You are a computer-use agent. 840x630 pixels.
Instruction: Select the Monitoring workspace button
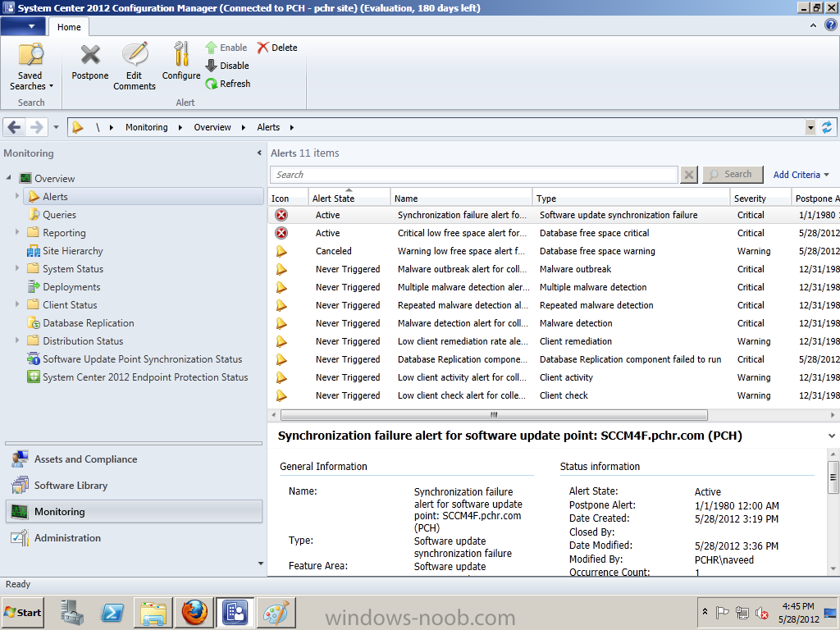pyautogui.click(x=134, y=512)
